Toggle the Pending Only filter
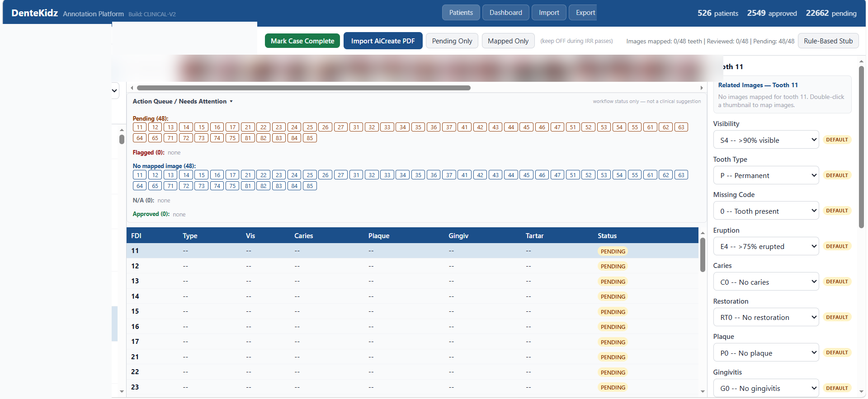This screenshot has height=399, width=868. pyautogui.click(x=452, y=41)
